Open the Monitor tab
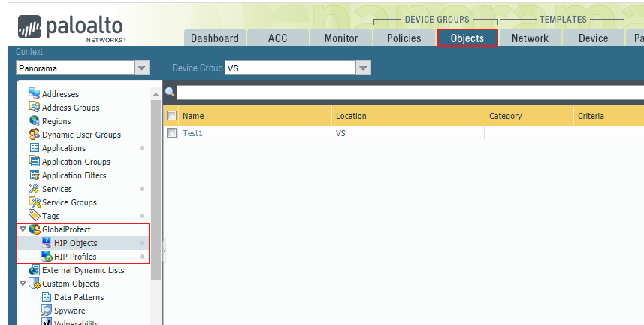Viewport: 644px width, 325px height. click(341, 38)
